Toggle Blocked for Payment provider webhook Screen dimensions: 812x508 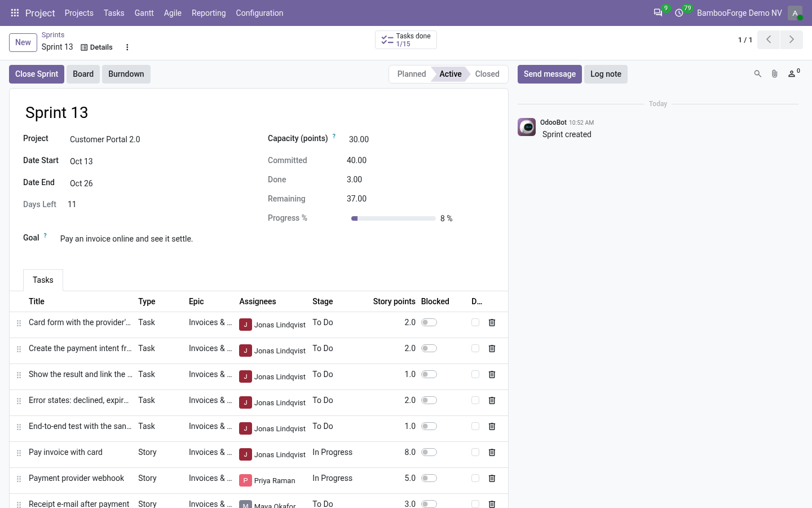429,478
